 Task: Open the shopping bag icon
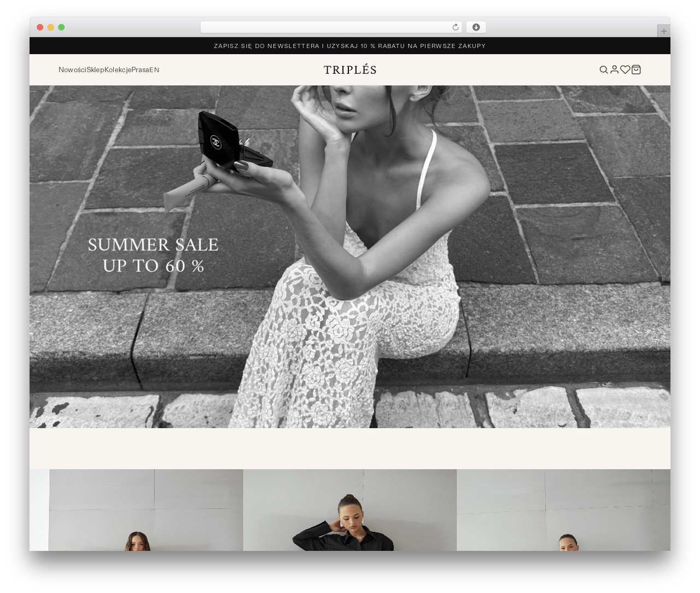pyautogui.click(x=636, y=69)
